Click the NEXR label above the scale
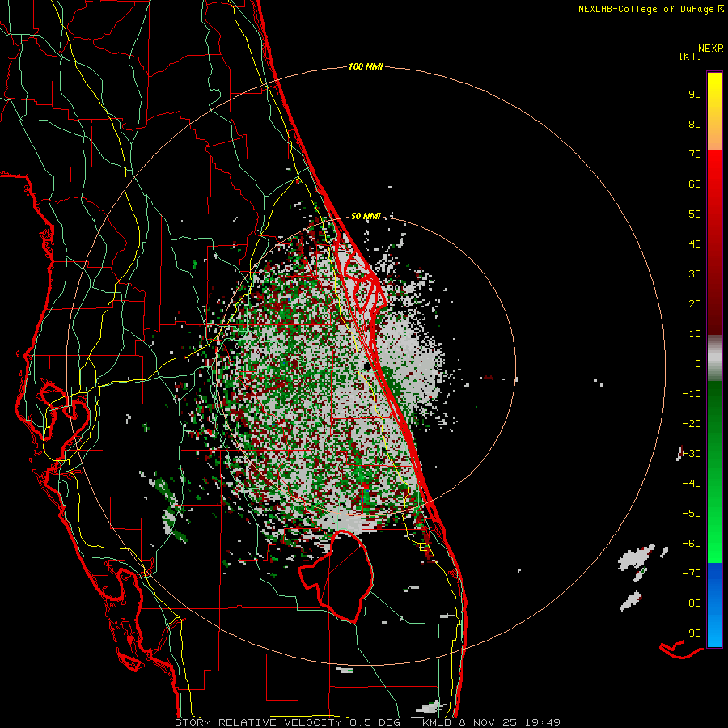 coord(711,49)
